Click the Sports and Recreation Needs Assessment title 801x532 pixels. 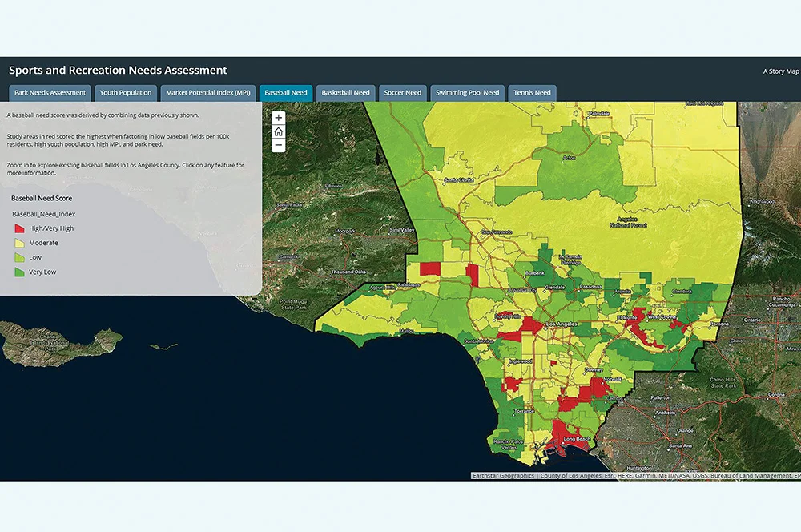tap(118, 70)
